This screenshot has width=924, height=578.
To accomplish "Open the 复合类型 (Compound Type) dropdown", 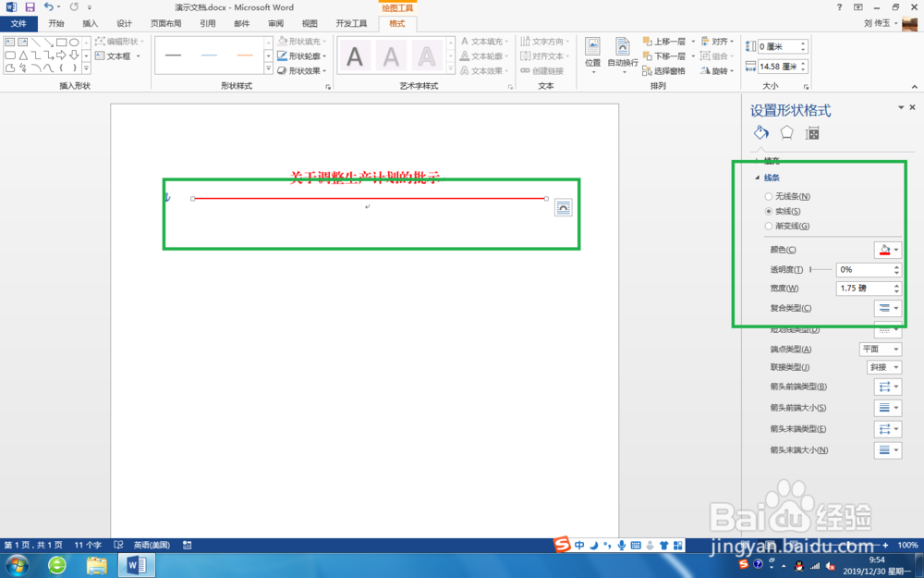I will click(x=886, y=308).
